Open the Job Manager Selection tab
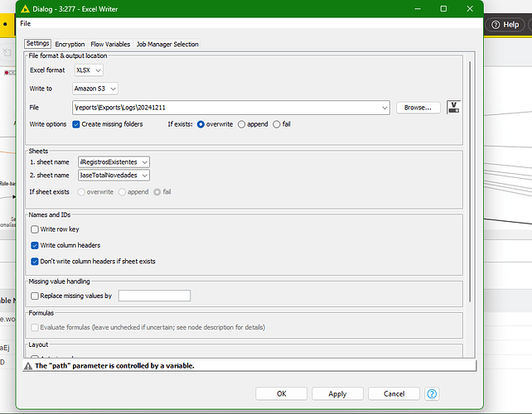 point(167,44)
